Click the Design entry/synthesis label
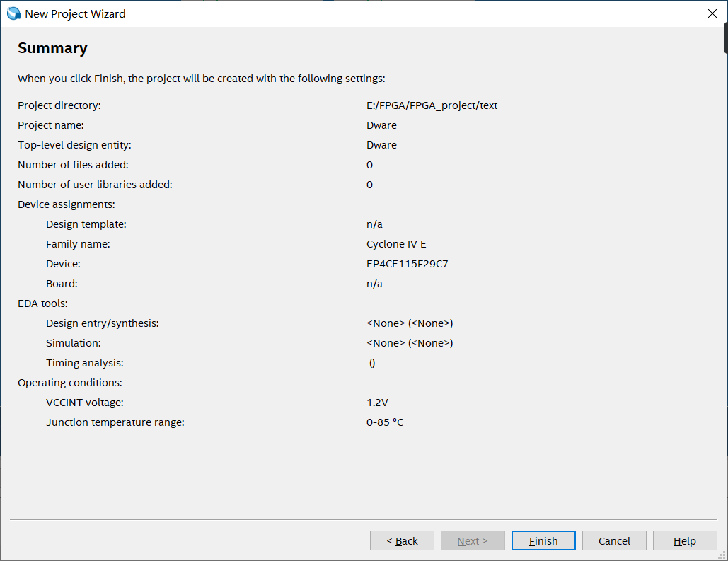The height and width of the screenshot is (561, 728). coord(102,323)
